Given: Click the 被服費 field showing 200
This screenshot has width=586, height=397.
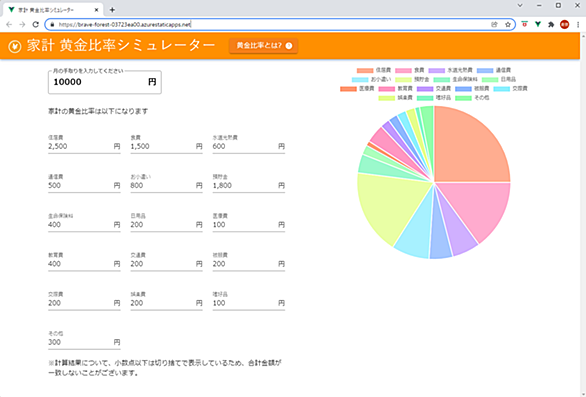Looking at the screenshot, I should point(249,262).
